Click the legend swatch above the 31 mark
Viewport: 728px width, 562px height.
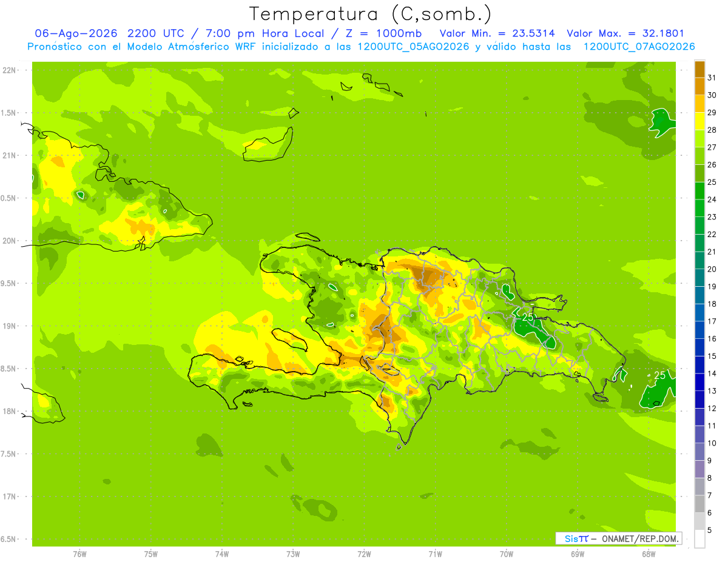click(x=699, y=69)
